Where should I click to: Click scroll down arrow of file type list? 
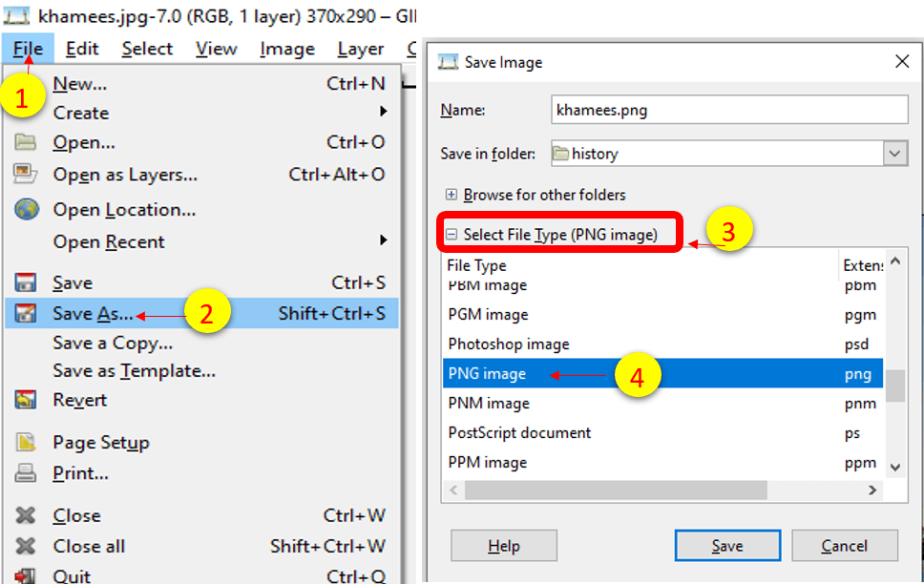pos(895,468)
